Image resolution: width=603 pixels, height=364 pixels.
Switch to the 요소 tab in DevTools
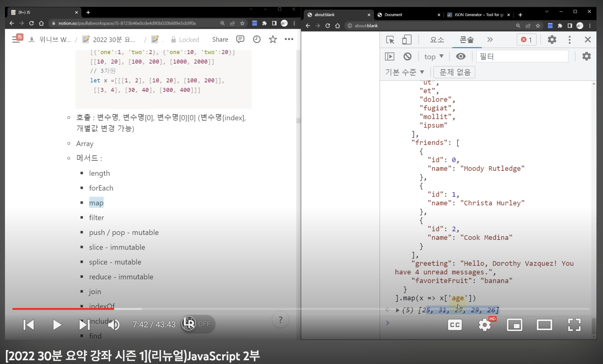(x=437, y=40)
